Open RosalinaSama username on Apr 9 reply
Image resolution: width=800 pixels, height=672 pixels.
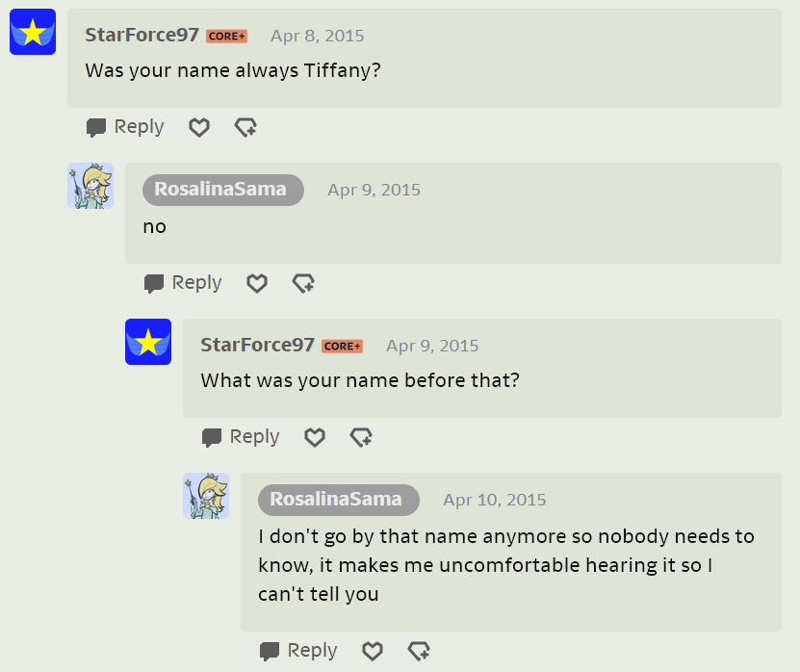222,190
